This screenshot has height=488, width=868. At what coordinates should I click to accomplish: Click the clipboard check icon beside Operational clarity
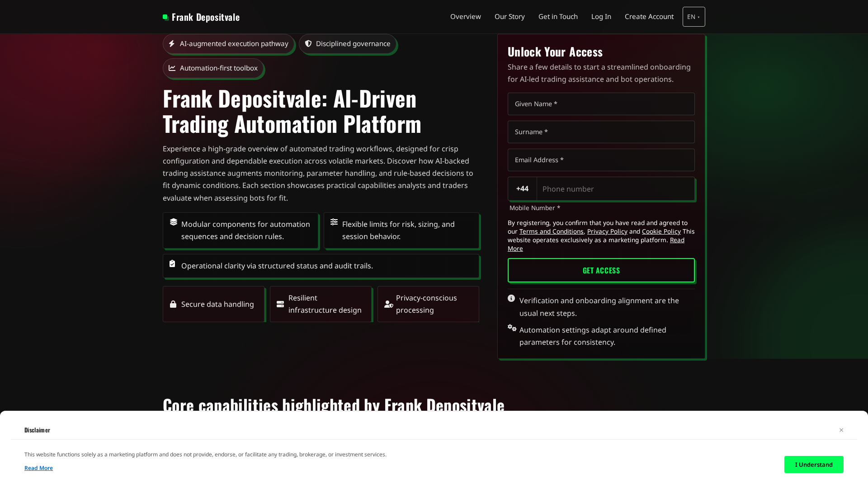coord(172,263)
